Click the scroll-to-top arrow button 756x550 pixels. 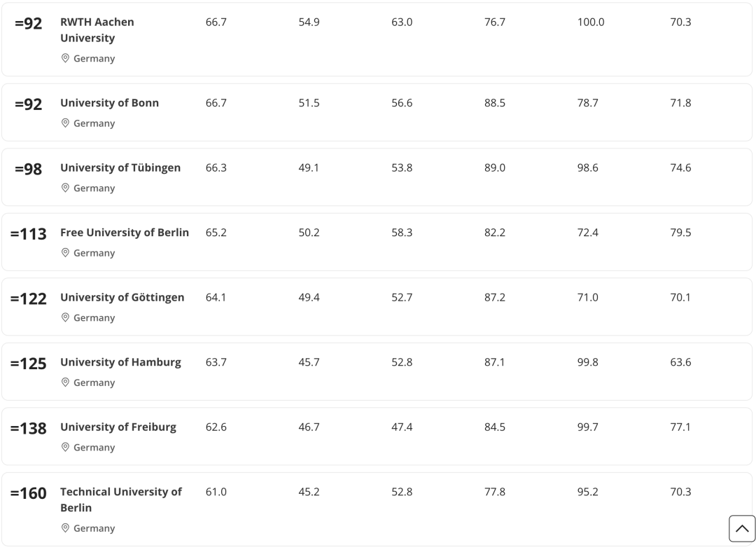742,528
